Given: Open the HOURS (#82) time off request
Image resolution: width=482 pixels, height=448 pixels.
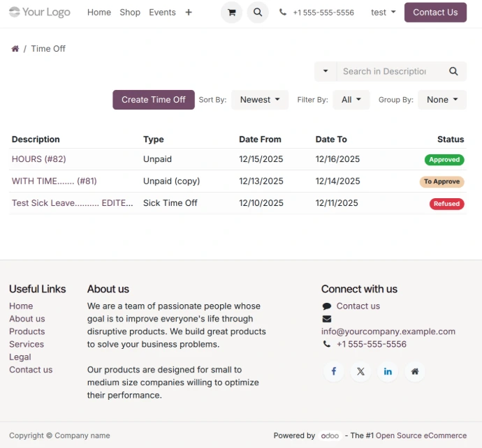Looking at the screenshot, I should (39, 159).
